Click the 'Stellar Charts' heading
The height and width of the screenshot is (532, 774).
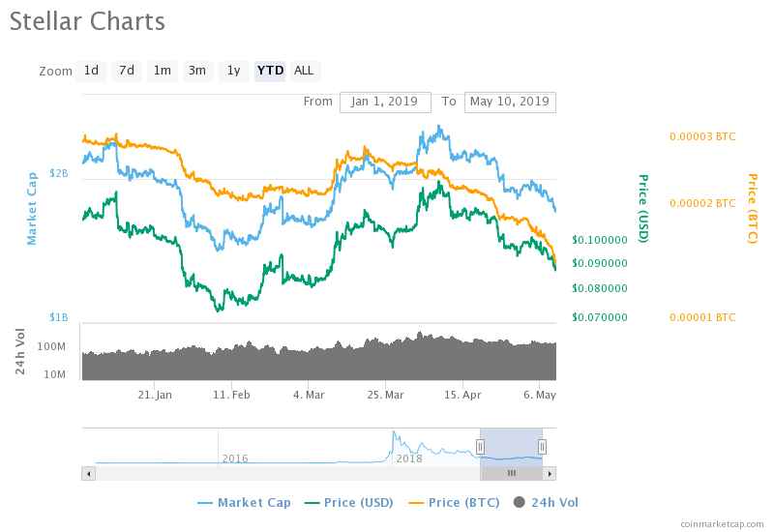(87, 21)
